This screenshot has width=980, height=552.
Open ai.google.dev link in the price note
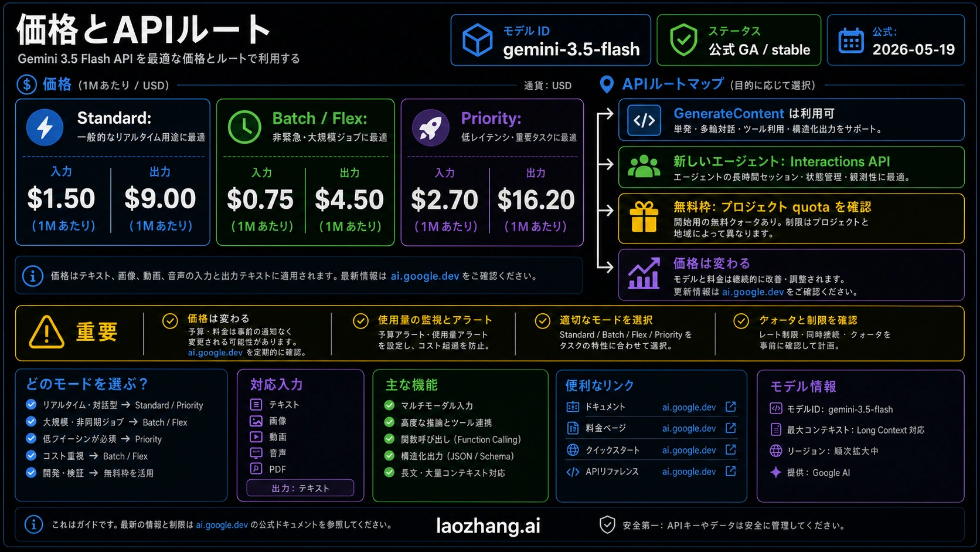[x=425, y=276]
